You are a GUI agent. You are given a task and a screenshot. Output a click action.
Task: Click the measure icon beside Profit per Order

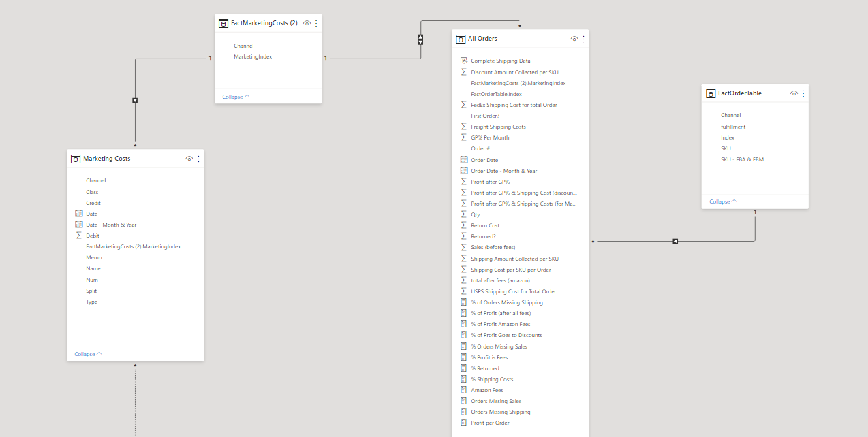pos(464,423)
